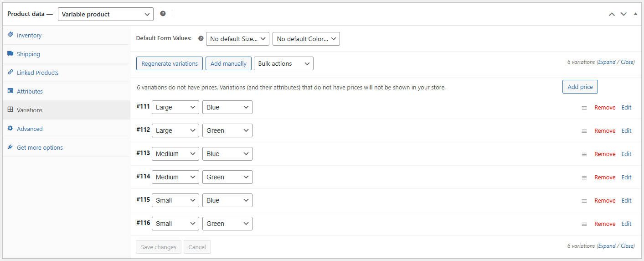Click drag handle icon for variation #112

click(584, 131)
